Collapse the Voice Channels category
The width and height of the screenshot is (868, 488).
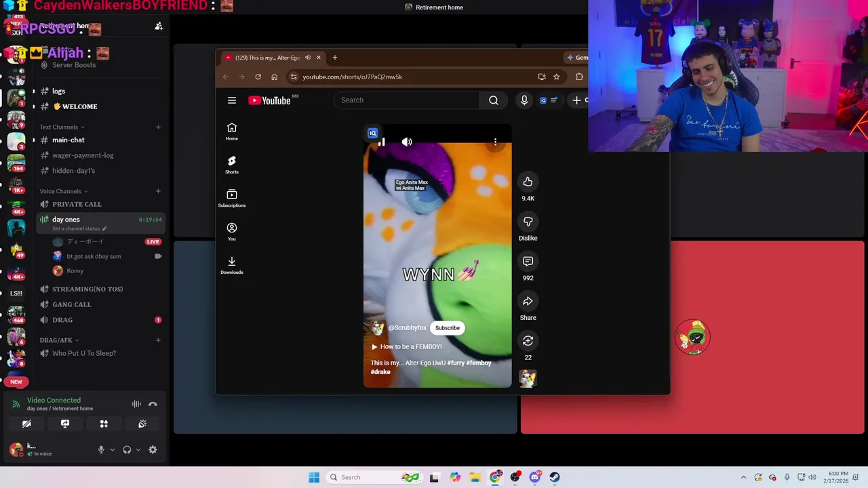tap(63, 191)
